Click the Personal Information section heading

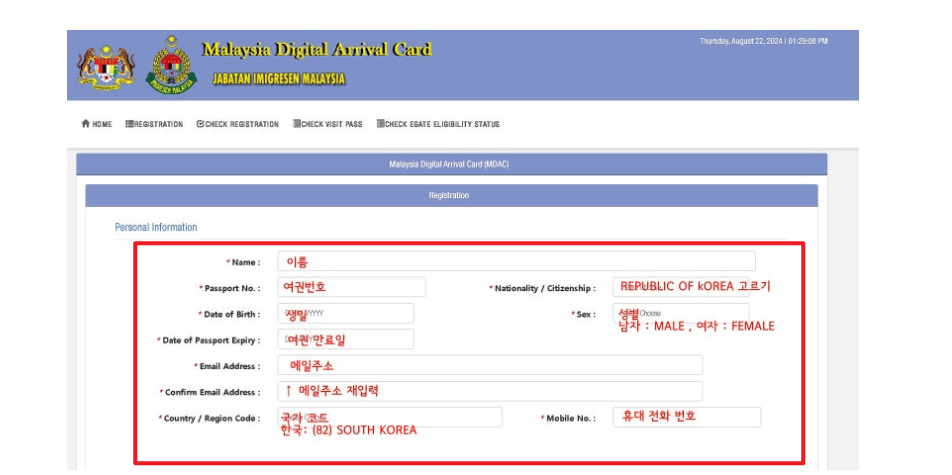click(156, 227)
